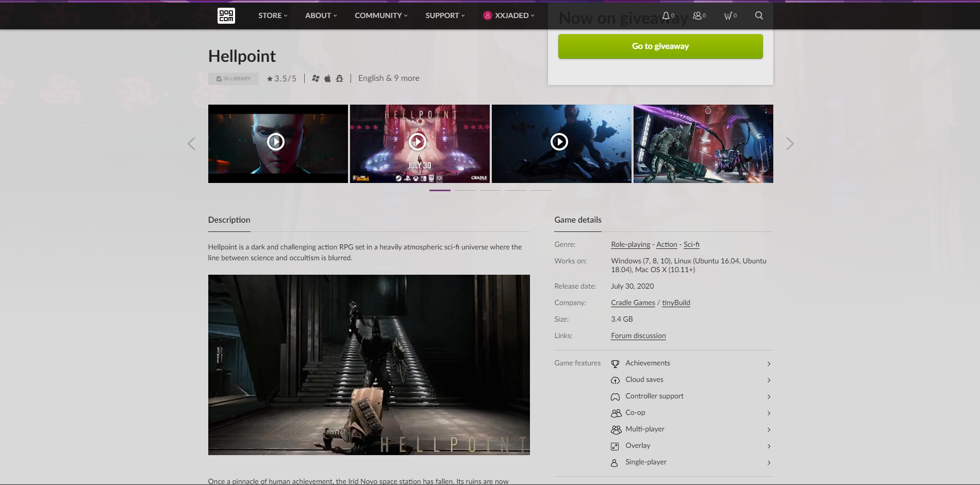Click the Mac apple platform icon

click(x=327, y=78)
